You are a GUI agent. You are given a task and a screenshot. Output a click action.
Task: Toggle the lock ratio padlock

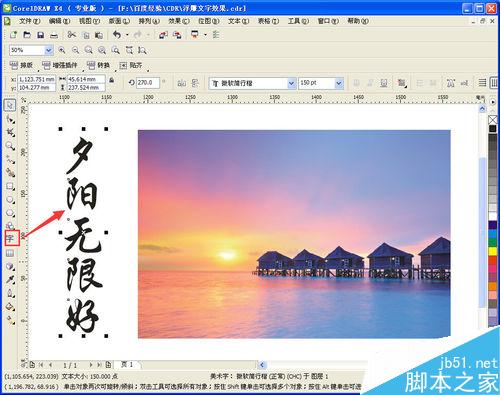point(112,80)
